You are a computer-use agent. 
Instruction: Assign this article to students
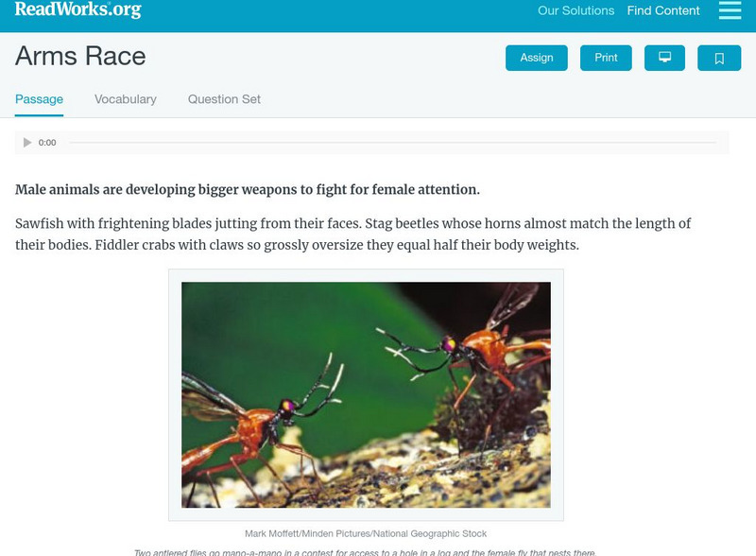click(536, 58)
